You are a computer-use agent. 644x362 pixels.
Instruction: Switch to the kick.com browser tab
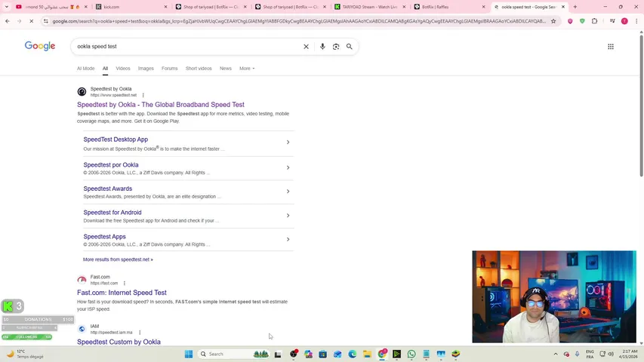[x=131, y=7]
